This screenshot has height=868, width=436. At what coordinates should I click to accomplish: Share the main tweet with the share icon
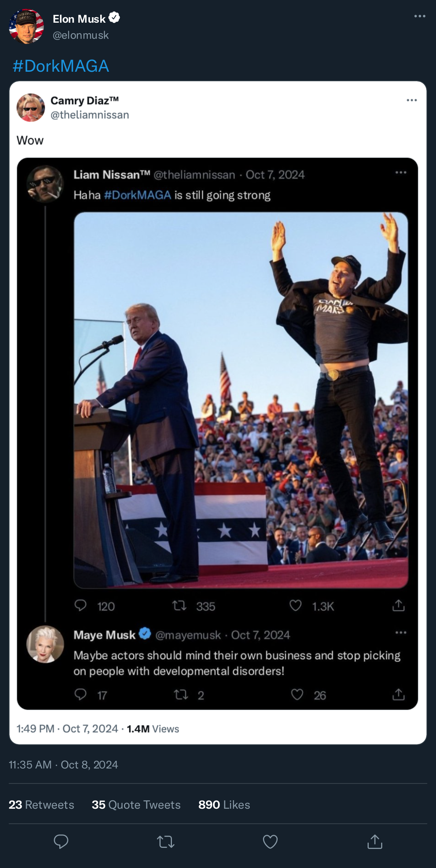click(x=375, y=842)
